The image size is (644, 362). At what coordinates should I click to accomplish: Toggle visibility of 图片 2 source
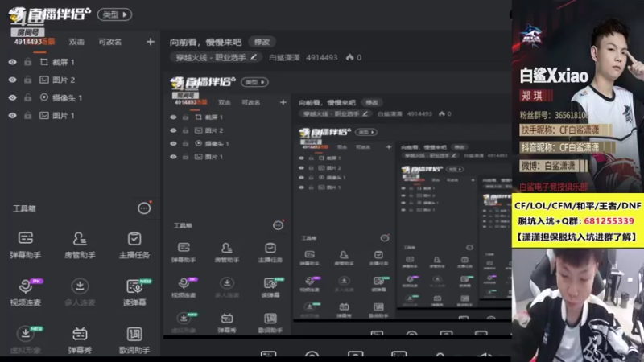[13, 80]
